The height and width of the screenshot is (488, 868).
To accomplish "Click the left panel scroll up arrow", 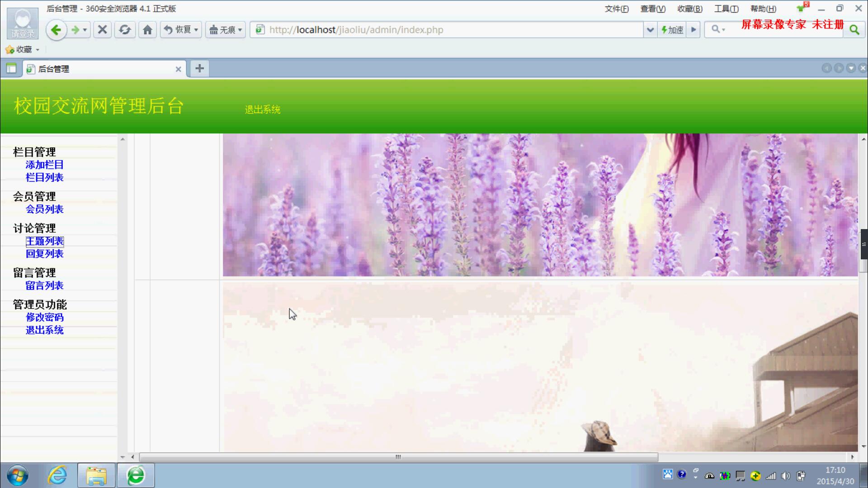I will 123,139.
